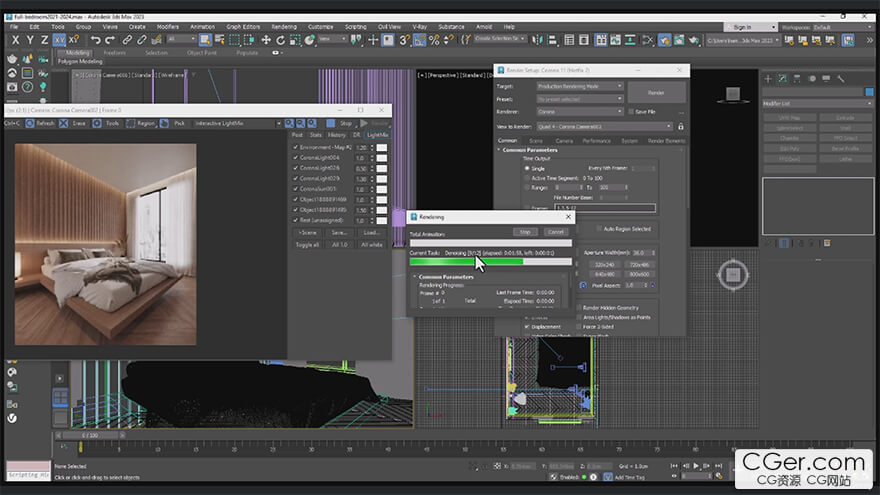880x495 pixels.
Task: Toggle the Angle Snap tool
Action: pos(419,40)
